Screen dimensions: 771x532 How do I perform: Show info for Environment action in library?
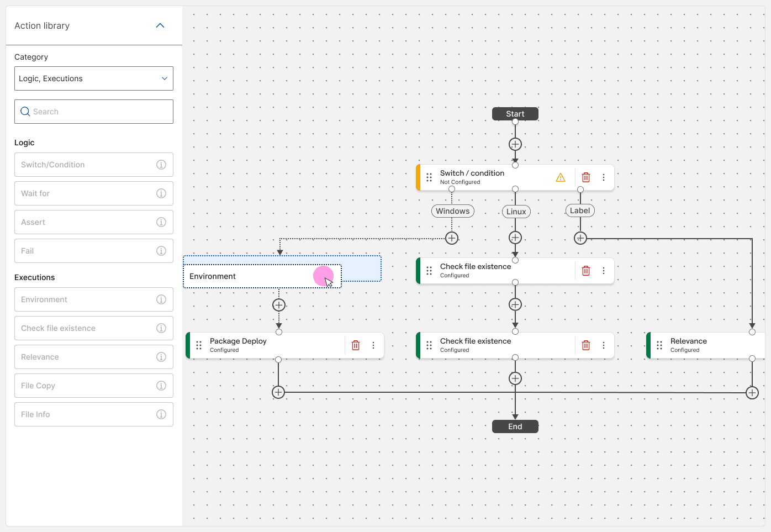point(161,299)
